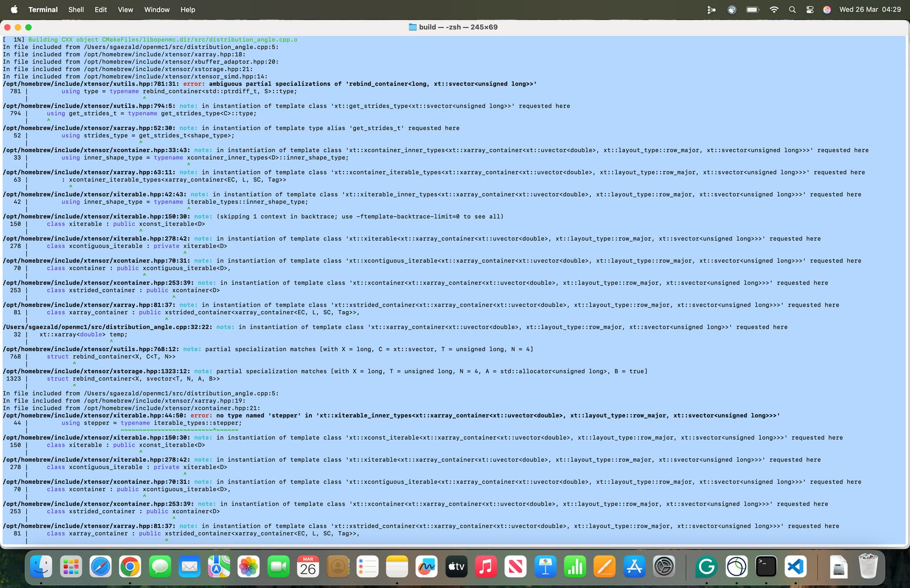Open the Freeform app in Dock
The height and width of the screenshot is (588, 910).
(x=427, y=567)
